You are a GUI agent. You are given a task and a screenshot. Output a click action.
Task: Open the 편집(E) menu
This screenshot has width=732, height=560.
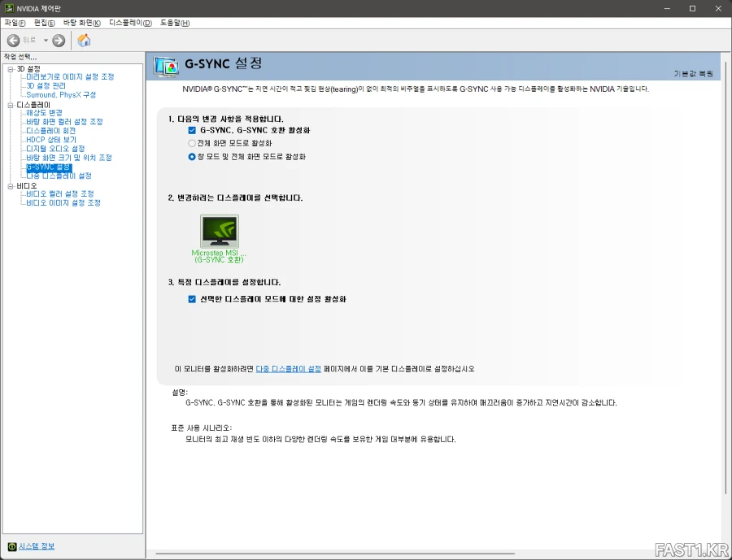tap(45, 23)
